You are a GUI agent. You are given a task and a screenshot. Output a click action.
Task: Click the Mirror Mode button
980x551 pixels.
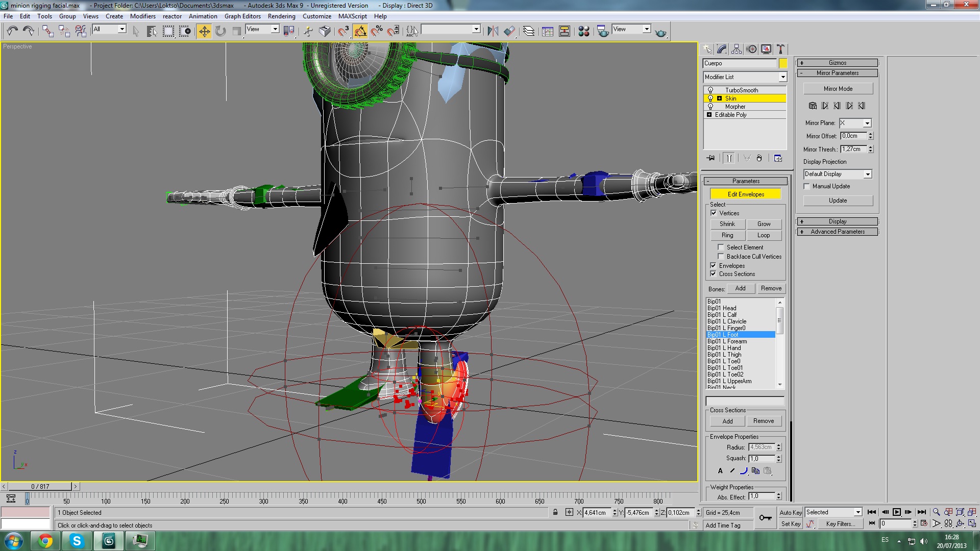coord(838,89)
